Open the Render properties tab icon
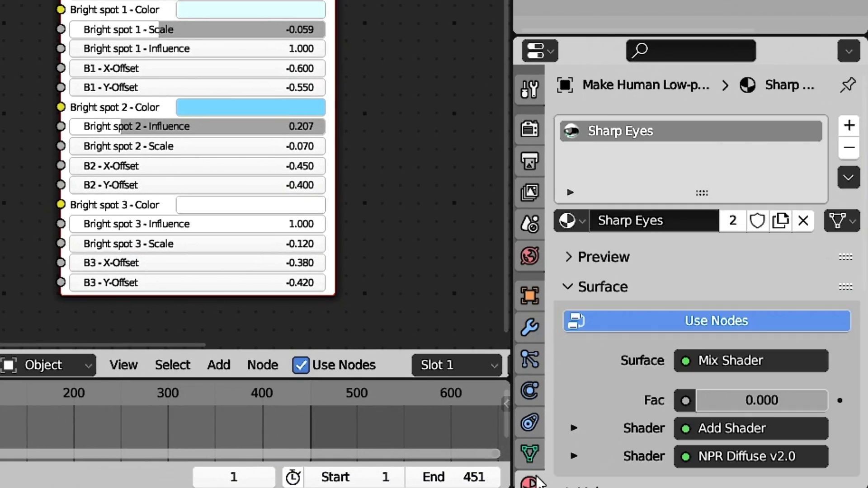Screen dimensions: 868x488 click(529, 129)
